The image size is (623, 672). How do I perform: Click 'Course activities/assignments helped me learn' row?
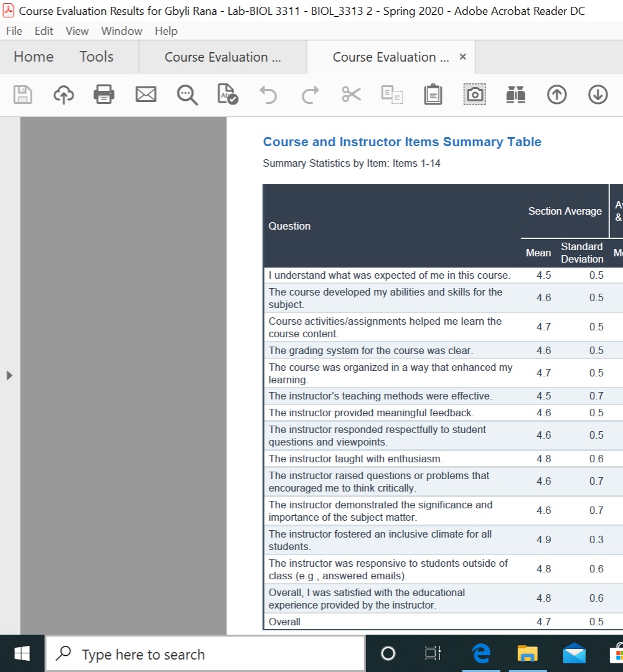tap(385, 327)
